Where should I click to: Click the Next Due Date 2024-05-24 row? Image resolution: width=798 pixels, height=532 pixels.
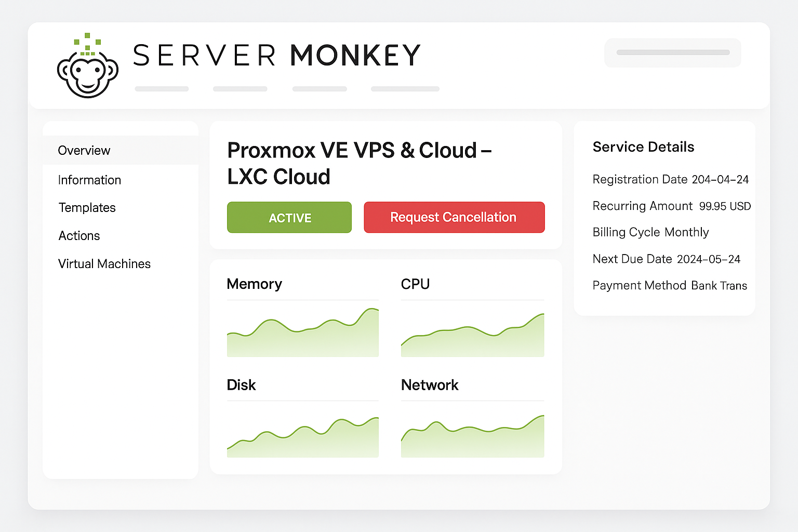point(667,259)
